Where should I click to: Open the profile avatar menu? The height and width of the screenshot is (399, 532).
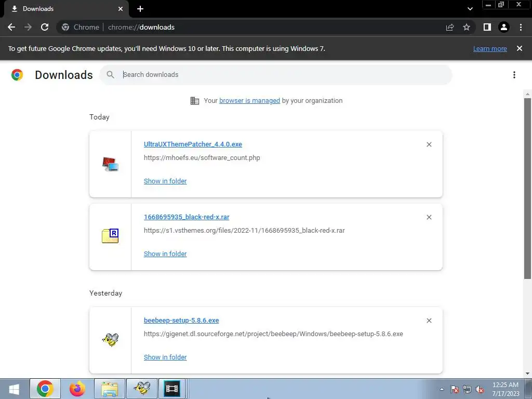click(x=504, y=27)
